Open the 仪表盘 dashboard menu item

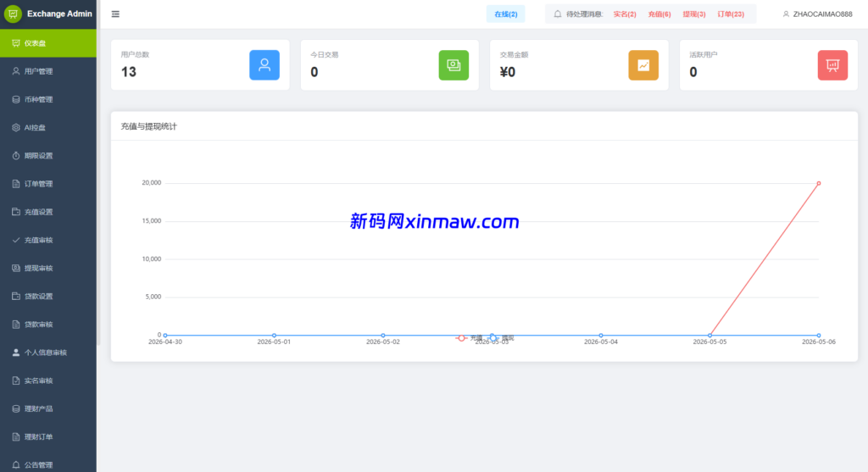(x=48, y=42)
